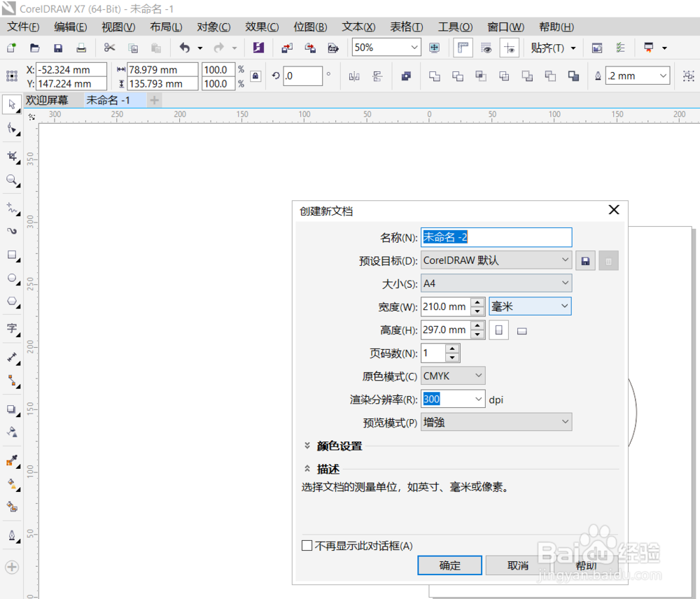
Task: Select the Connector tool
Action: [x=12, y=380]
